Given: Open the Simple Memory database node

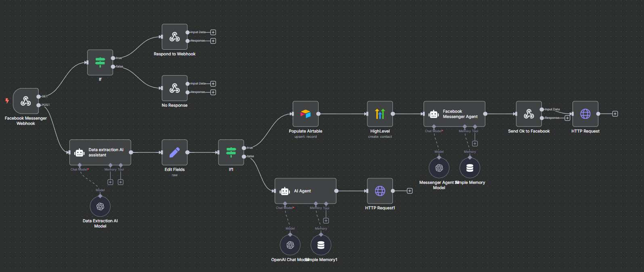Looking at the screenshot, I should [x=470, y=168].
